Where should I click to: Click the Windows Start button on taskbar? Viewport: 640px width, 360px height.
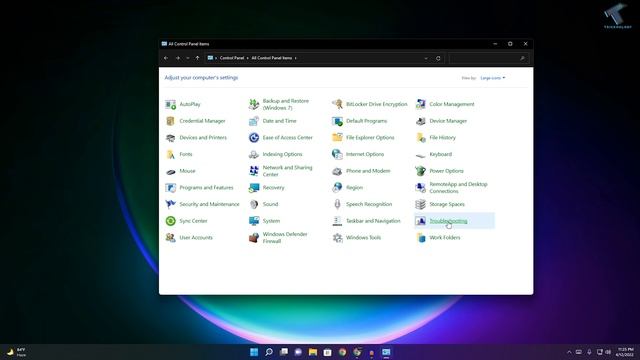coord(254,352)
